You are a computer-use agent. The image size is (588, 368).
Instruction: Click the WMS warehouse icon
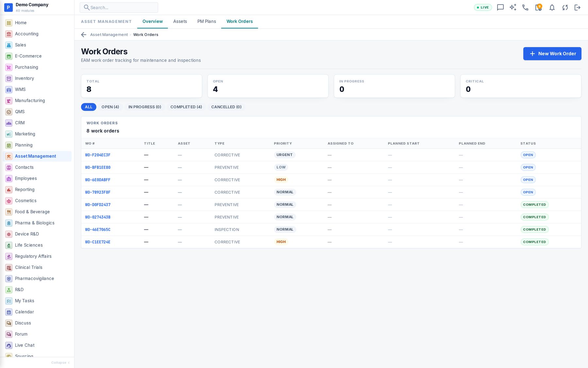(9, 90)
